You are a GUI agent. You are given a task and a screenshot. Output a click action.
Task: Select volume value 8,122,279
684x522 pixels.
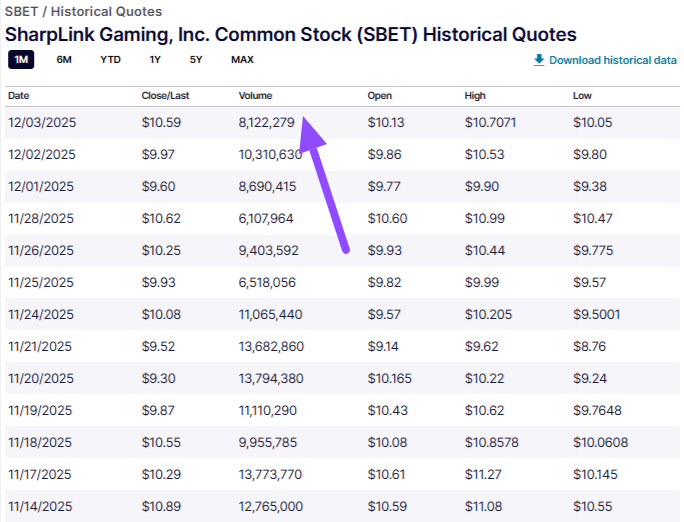pyautogui.click(x=267, y=123)
